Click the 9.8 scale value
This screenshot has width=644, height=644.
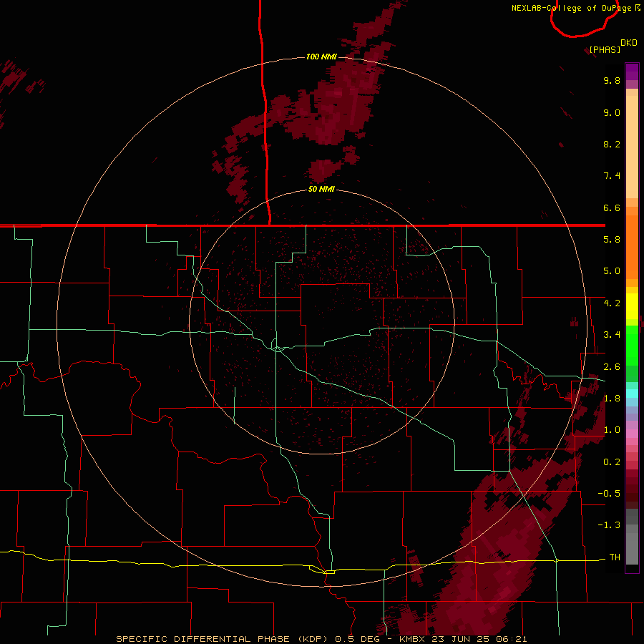pos(612,80)
